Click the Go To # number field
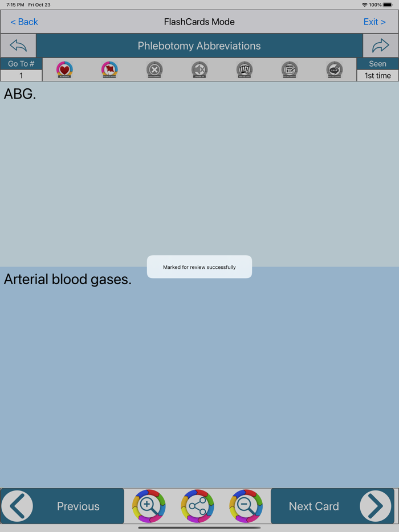The height and width of the screenshot is (532, 399). pos(21,75)
